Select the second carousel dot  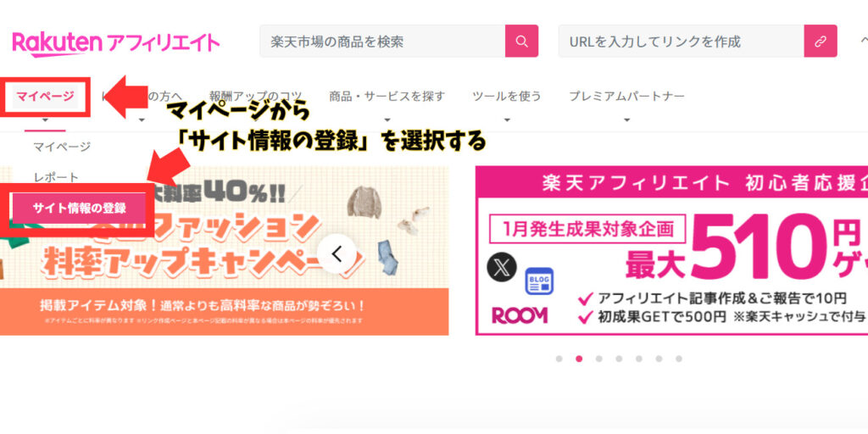[579, 359]
